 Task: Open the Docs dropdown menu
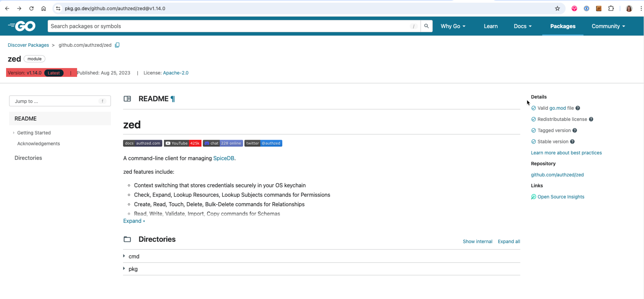522,26
